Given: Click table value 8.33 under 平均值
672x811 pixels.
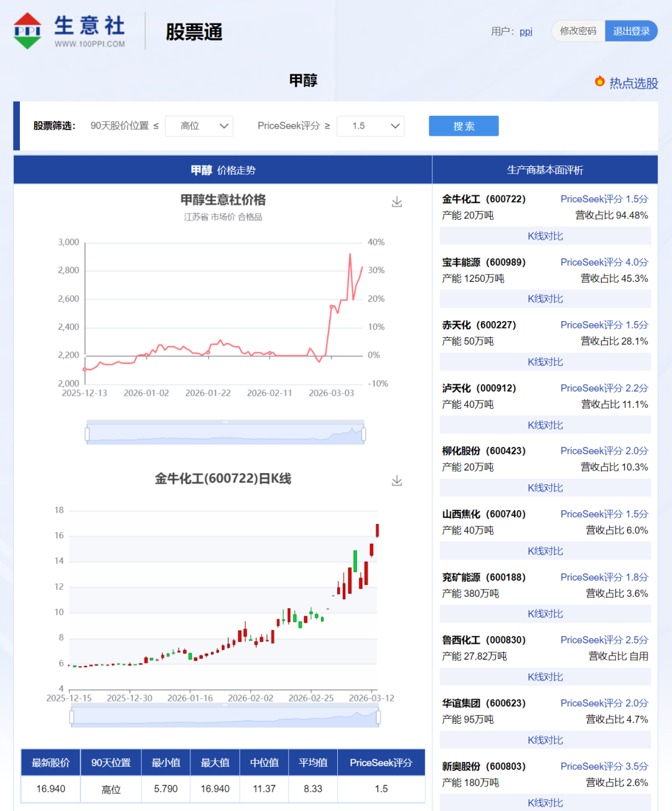Looking at the screenshot, I should click(x=313, y=789).
